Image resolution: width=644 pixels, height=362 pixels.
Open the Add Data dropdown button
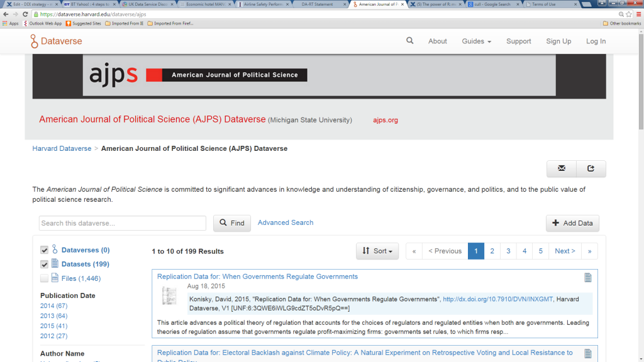pos(572,223)
